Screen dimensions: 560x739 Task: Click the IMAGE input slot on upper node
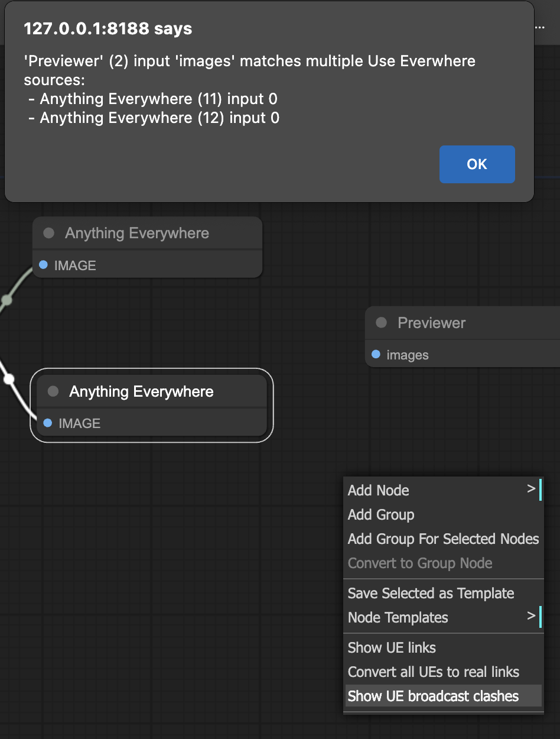click(43, 265)
